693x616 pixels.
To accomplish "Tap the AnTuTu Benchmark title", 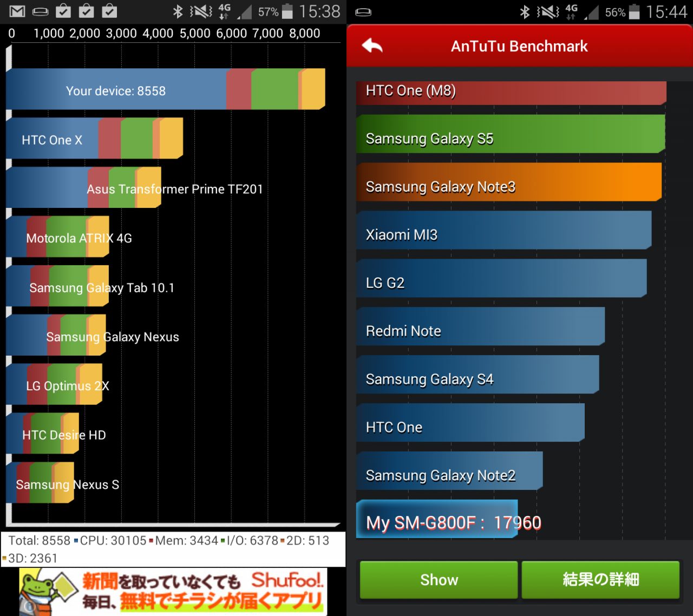I will pyautogui.click(x=519, y=46).
